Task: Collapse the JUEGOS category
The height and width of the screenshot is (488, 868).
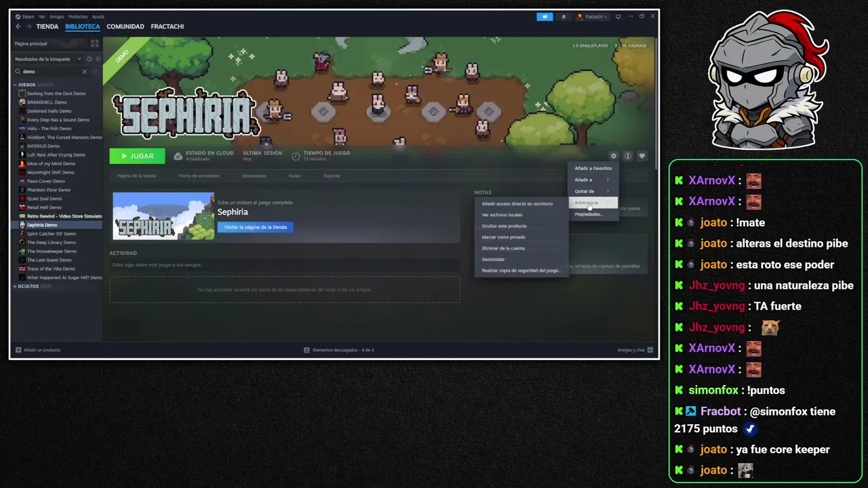Action: (x=14, y=85)
